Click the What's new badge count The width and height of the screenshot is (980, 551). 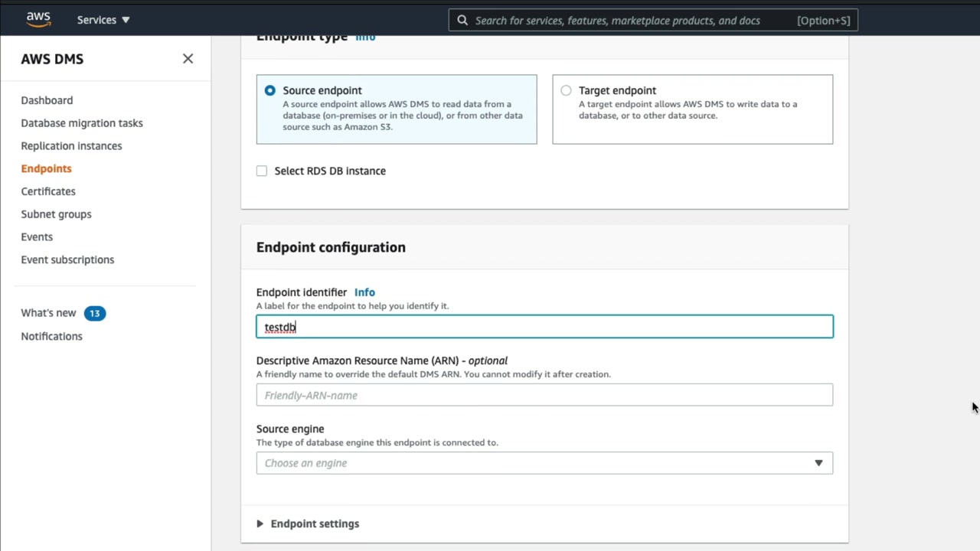coord(95,313)
